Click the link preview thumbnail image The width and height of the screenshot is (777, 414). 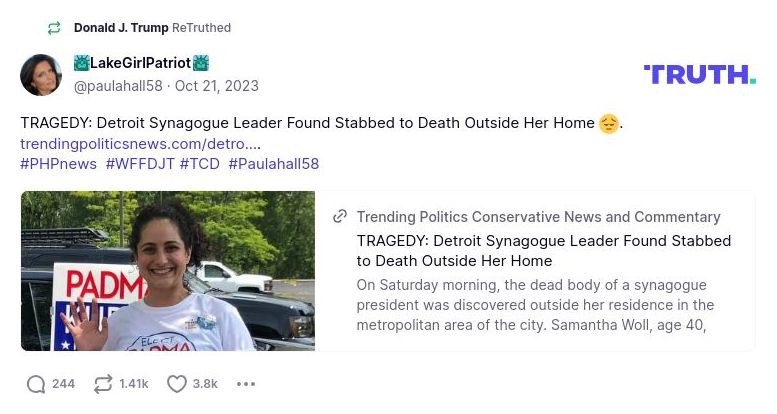pyautogui.click(x=168, y=271)
